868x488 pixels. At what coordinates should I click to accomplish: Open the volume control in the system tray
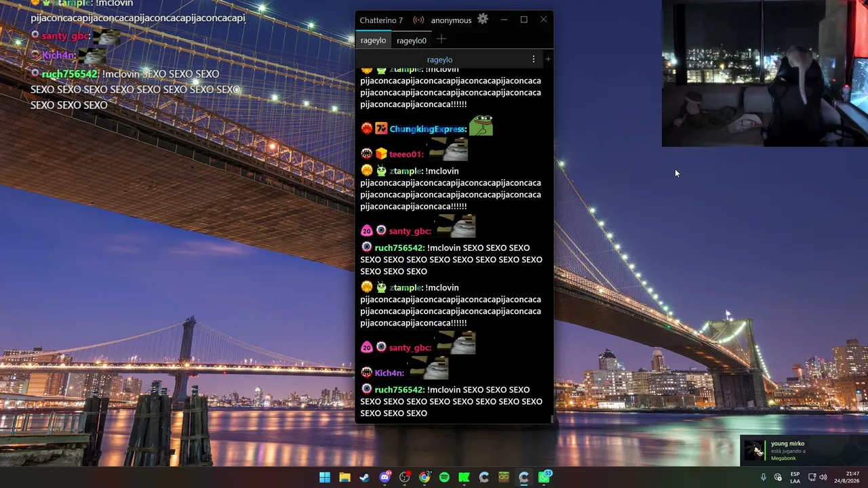[823, 477]
